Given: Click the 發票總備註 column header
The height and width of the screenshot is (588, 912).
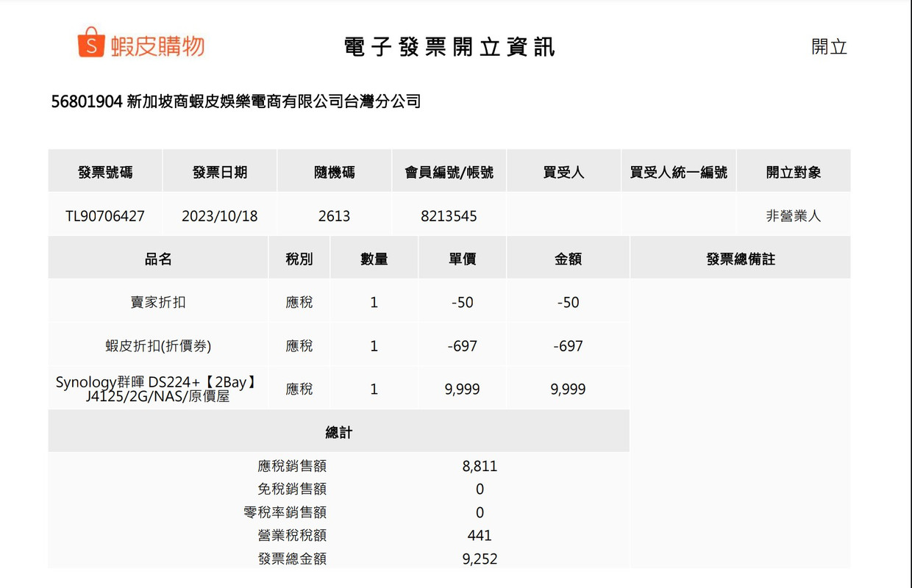Looking at the screenshot, I should 741,259.
